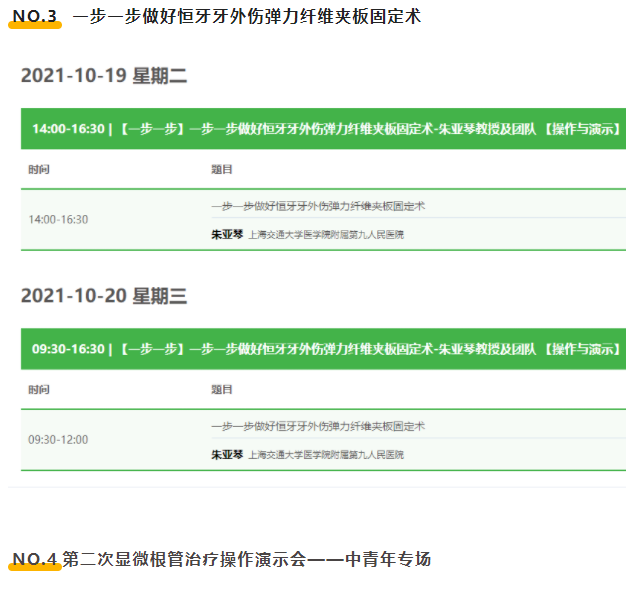
Task: Click 题目 column header under the 2021-10-19 session
Action: [x=222, y=169]
